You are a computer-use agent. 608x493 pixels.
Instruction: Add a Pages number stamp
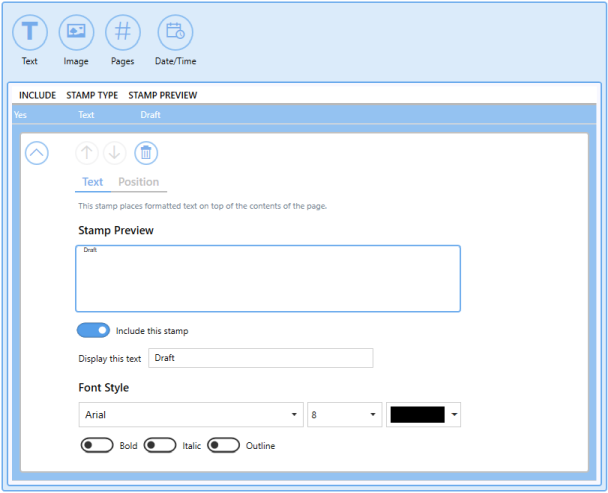click(x=123, y=33)
